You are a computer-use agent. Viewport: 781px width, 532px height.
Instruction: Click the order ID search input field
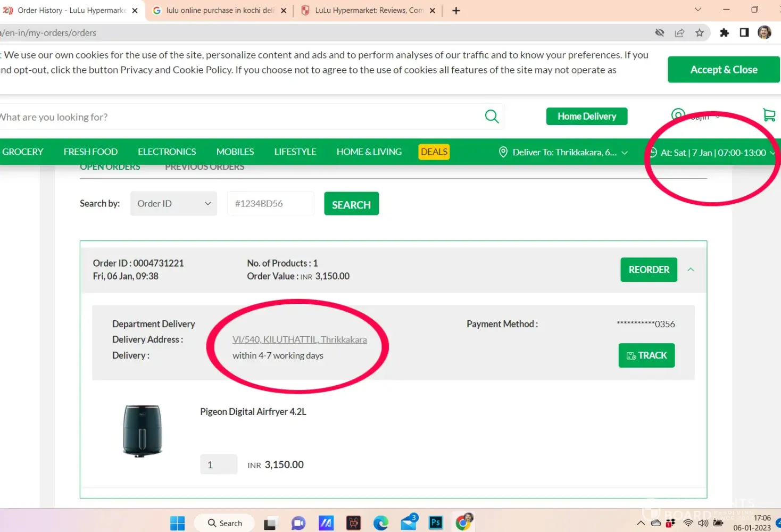[x=271, y=204]
